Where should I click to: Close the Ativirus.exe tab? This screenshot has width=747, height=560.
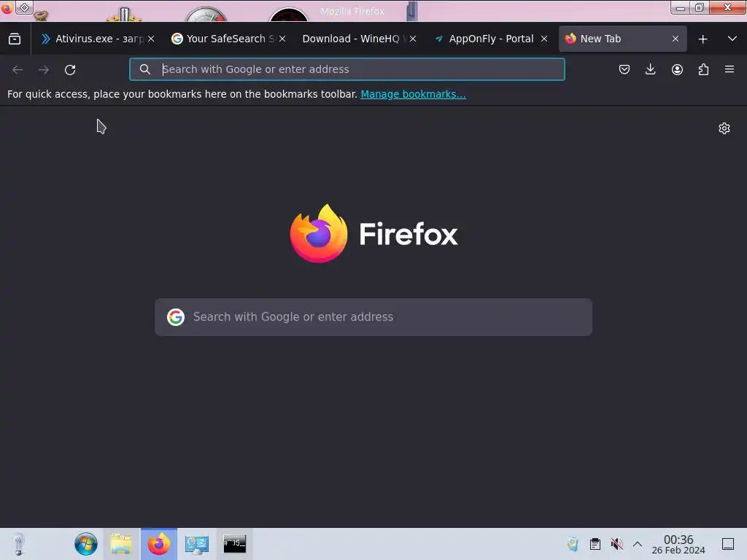[151, 39]
